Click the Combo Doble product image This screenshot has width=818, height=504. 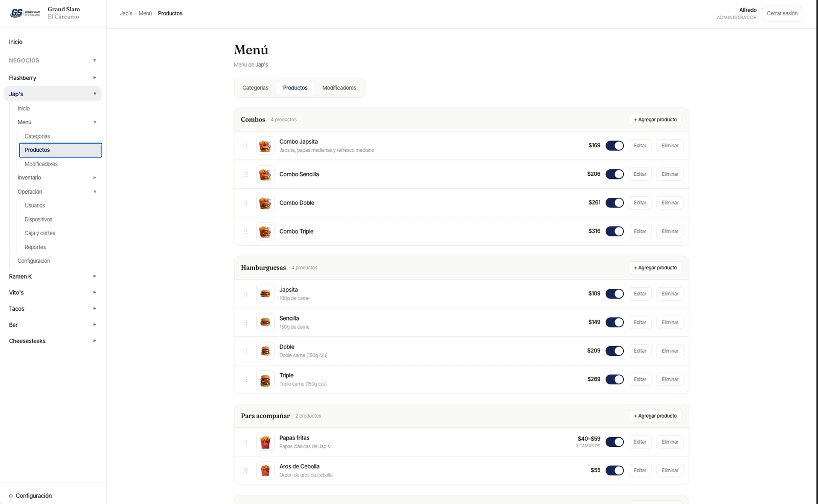coord(265,203)
